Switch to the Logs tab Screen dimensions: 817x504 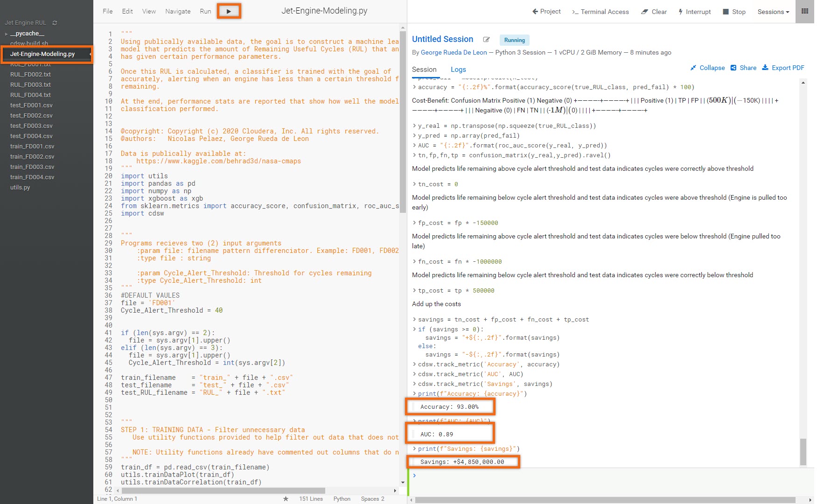pyautogui.click(x=458, y=70)
